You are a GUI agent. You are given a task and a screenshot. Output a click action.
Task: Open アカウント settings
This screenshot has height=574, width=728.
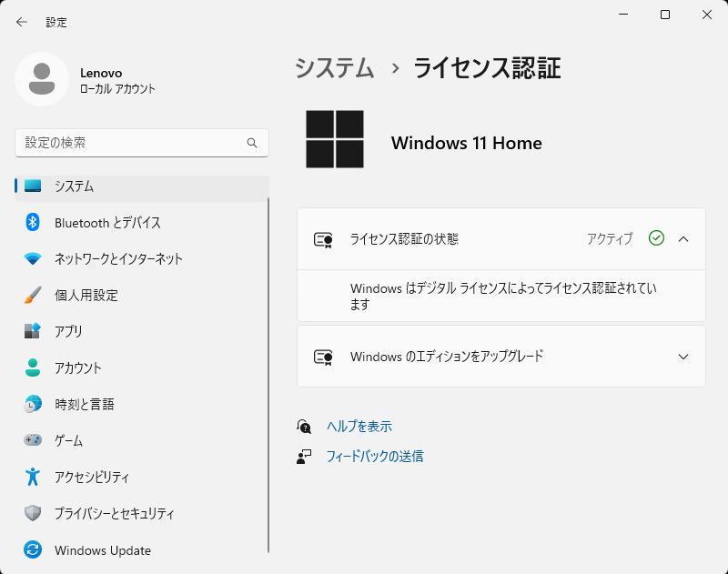[142, 368]
